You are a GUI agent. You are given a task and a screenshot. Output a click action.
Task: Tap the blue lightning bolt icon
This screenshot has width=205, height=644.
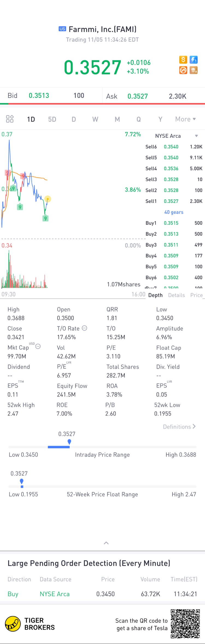194,60
